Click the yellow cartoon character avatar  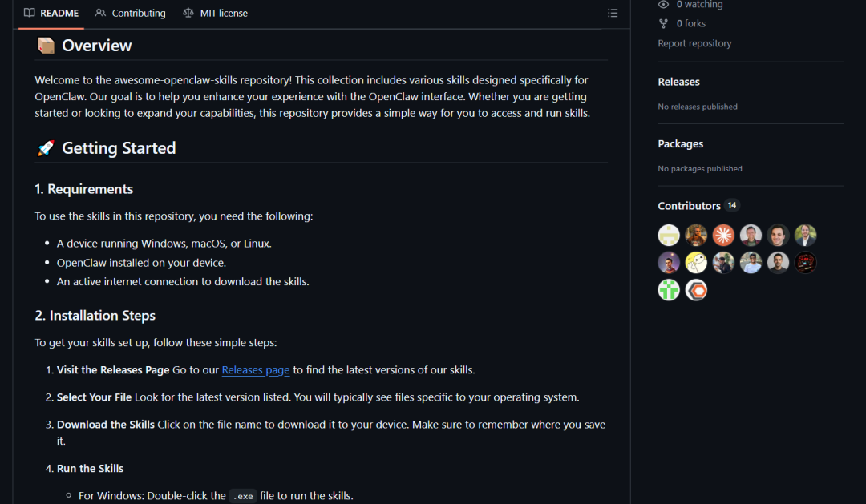point(696,262)
